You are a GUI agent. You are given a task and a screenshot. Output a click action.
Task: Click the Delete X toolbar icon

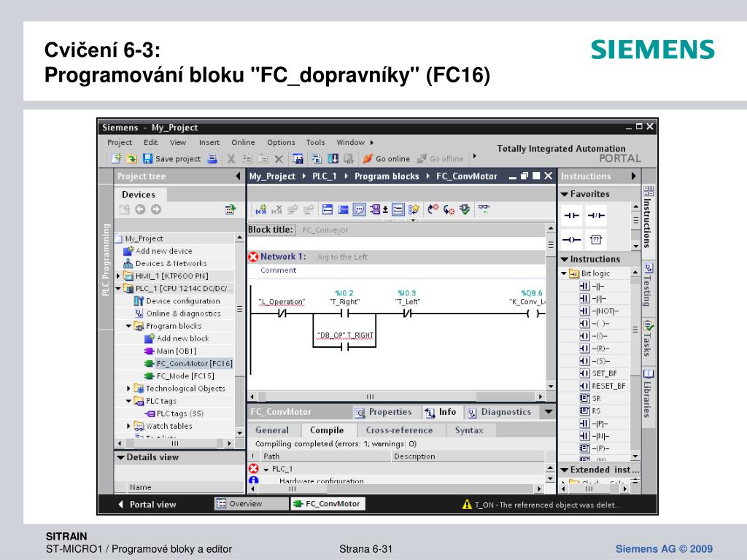279,159
